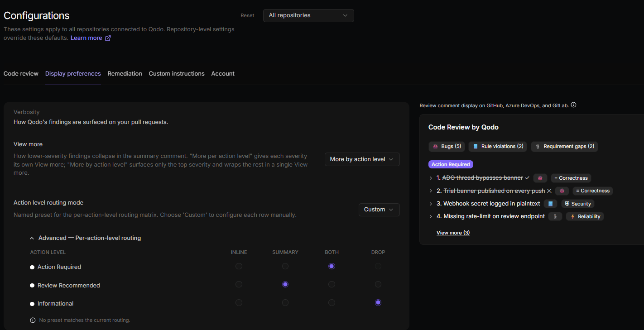Image resolution: width=644 pixels, height=330 pixels.
Task: Open the Remediation tab
Action: pyautogui.click(x=125, y=73)
